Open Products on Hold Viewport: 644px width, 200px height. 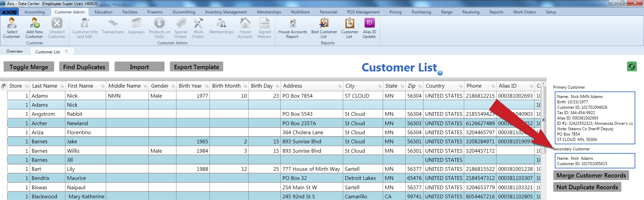[159, 28]
